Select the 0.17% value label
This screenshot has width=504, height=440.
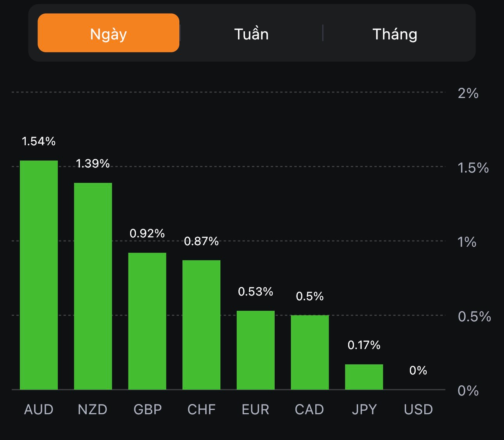[364, 345]
